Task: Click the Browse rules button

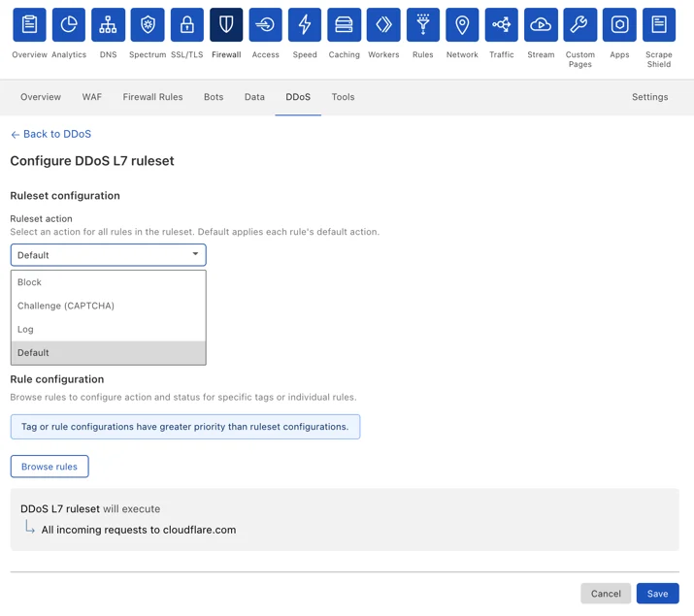Action: point(50,467)
